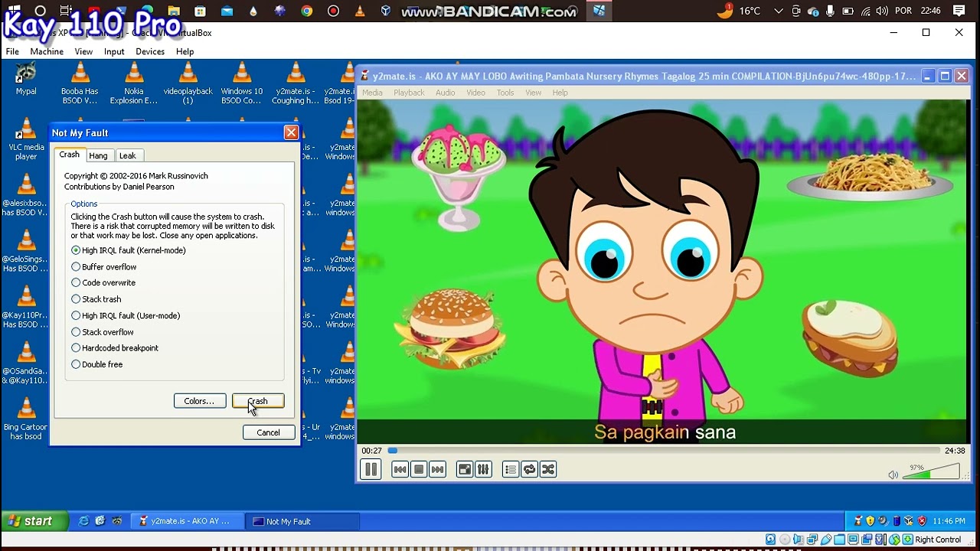Screen dimensions: 980x551
Task: Select @GeloSings Has BSOD desktop icon
Action: click(x=26, y=251)
